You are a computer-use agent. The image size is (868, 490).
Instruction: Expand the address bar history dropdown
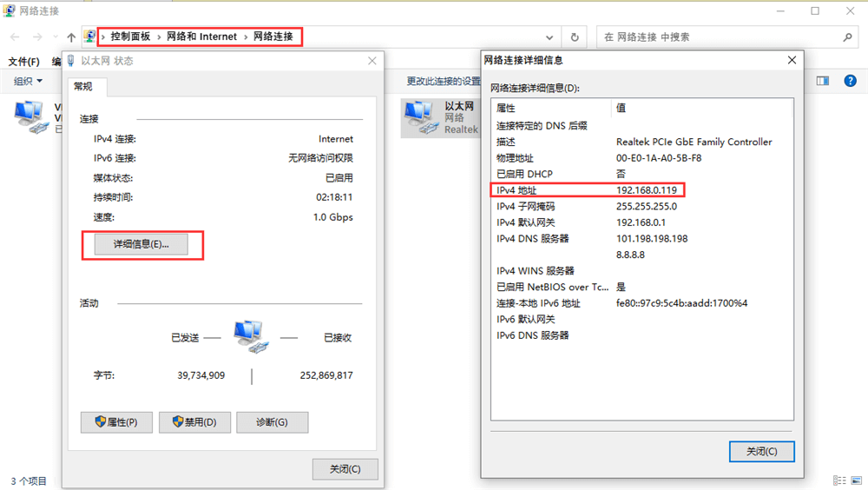pos(549,37)
